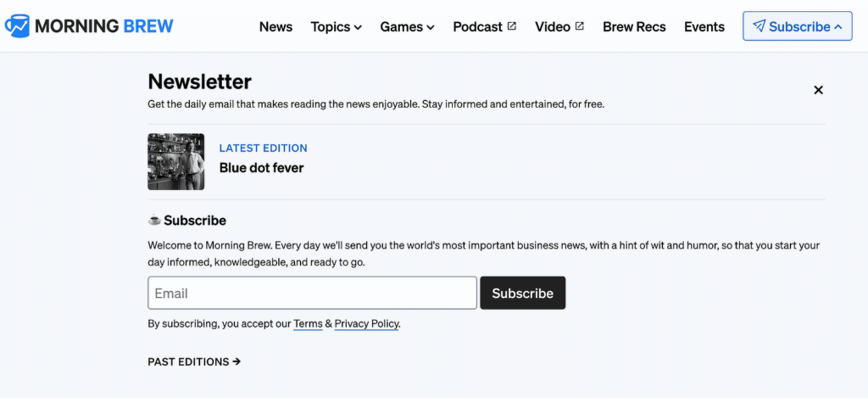The width and height of the screenshot is (868, 398).
Task: Open the Privacy Policy link
Action: point(366,323)
